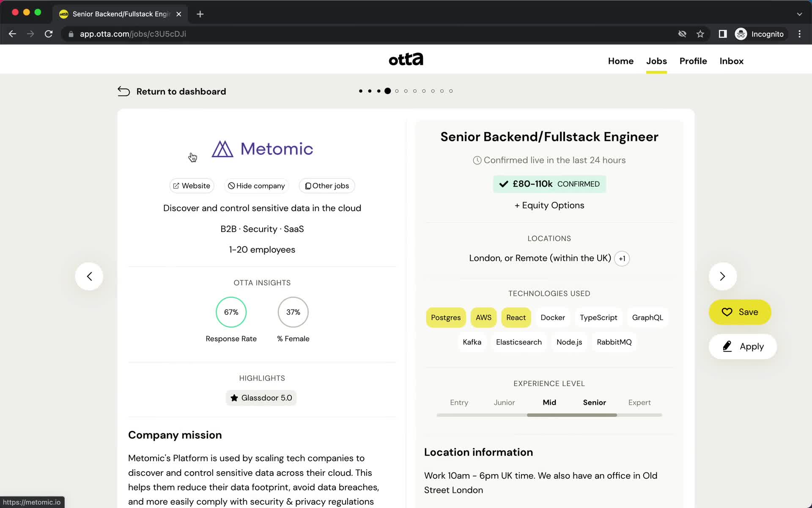The width and height of the screenshot is (812, 508).
Task: Select the React technology tag
Action: (x=516, y=317)
